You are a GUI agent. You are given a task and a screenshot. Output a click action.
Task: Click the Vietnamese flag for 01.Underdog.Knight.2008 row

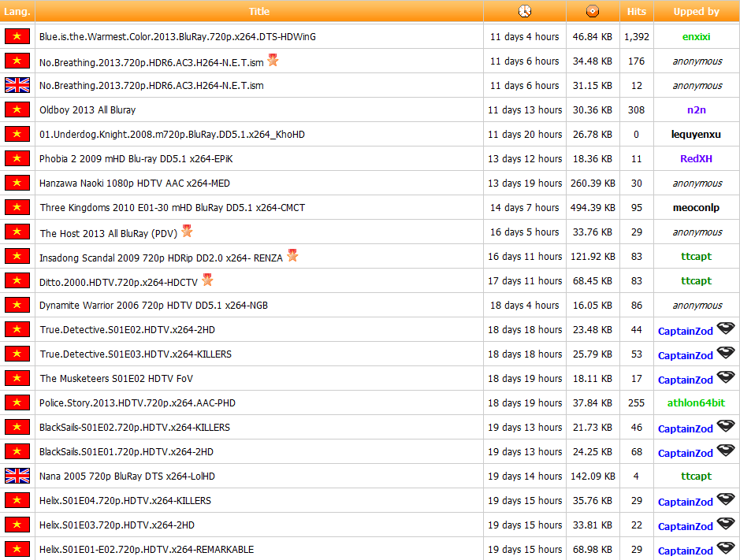pyautogui.click(x=17, y=135)
